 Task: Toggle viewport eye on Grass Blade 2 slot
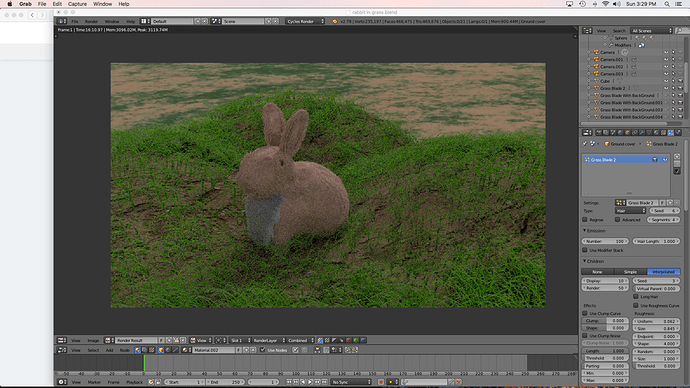coord(665,160)
